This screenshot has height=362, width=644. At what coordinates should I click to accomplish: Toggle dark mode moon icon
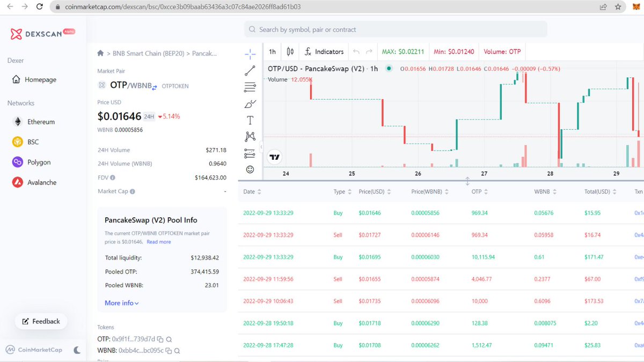click(77, 350)
